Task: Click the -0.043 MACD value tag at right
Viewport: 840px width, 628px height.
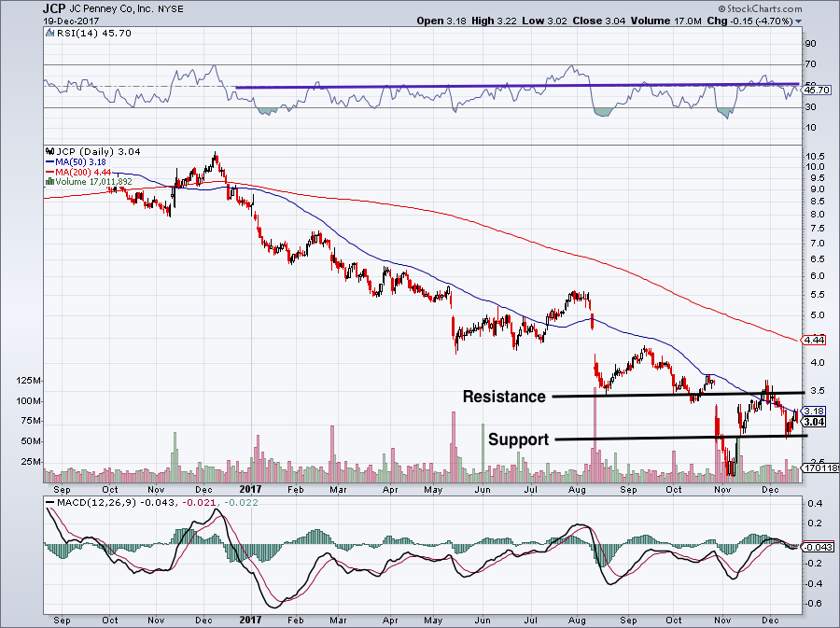Action: pos(819,547)
